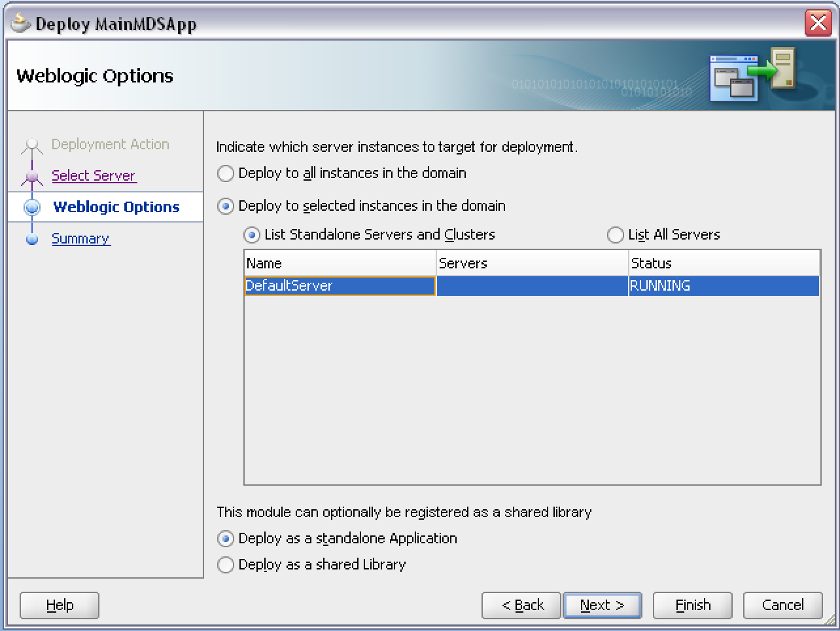Image resolution: width=840 pixels, height=631 pixels.
Task: Click the Deployment Action wizard step
Action: tap(110, 144)
